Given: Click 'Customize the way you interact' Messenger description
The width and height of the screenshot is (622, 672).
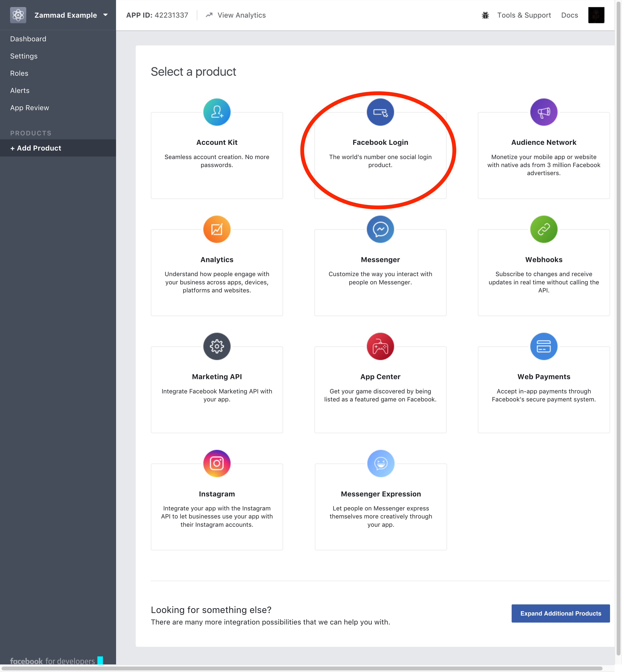Looking at the screenshot, I should tap(380, 278).
